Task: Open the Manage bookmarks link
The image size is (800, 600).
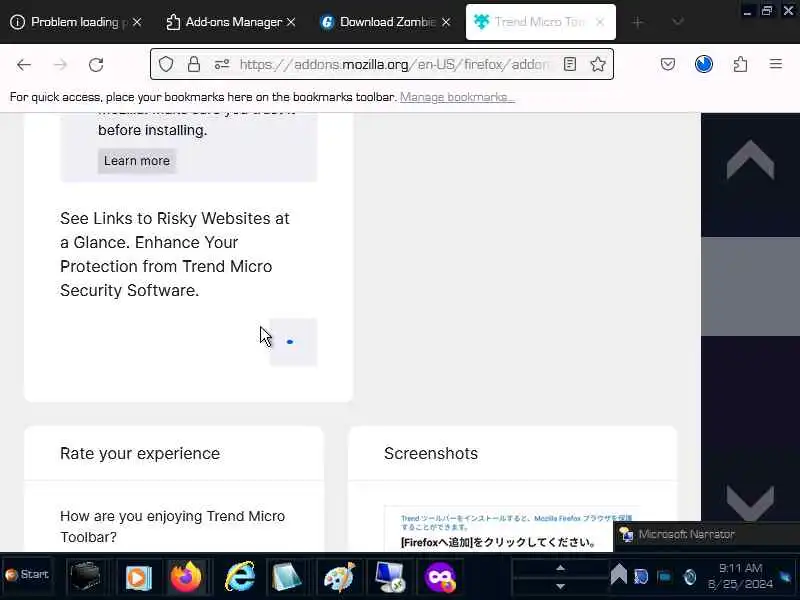Action: pos(457,97)
